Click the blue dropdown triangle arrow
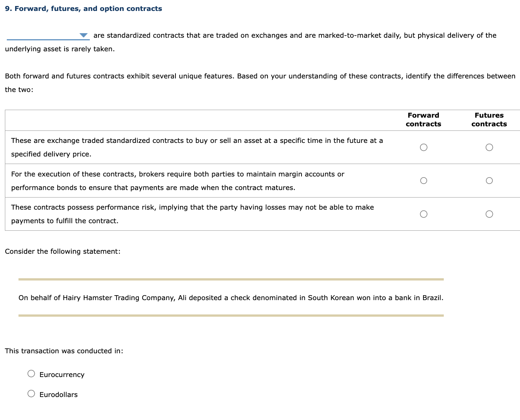This screenshot has height=420, width=520. coord(84,35)
